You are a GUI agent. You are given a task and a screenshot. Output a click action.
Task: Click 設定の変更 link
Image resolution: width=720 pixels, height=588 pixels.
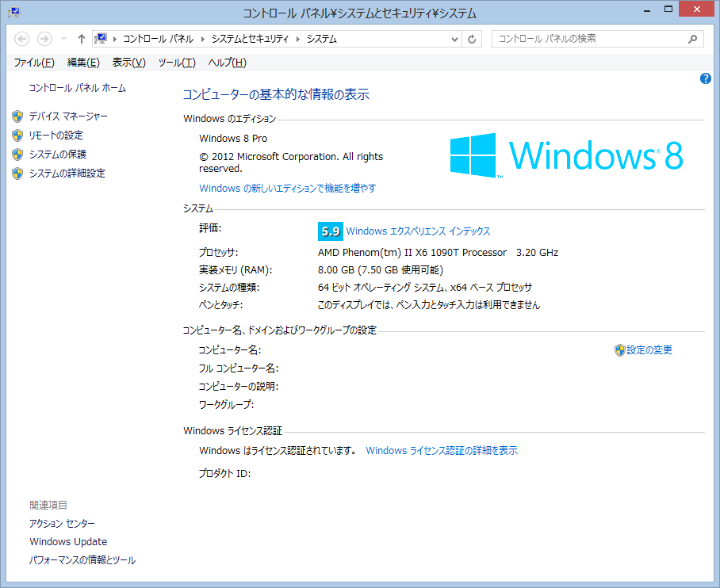pyautogui.click(x=649, y=350)
